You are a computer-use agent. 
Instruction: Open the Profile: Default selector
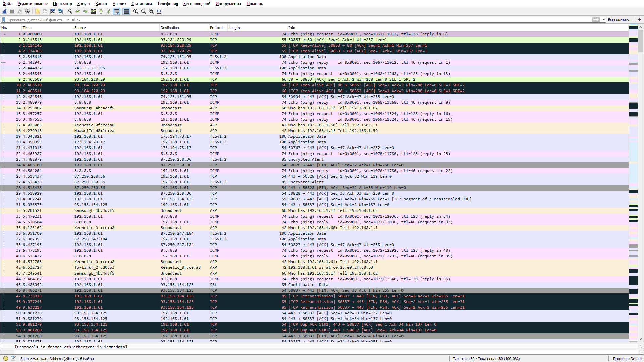627,359
